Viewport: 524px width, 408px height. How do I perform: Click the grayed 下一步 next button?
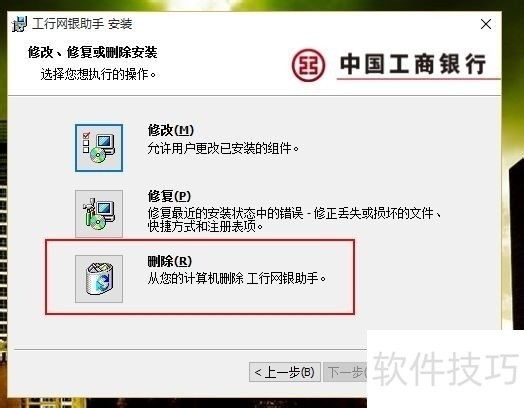[x=345, y=372]
